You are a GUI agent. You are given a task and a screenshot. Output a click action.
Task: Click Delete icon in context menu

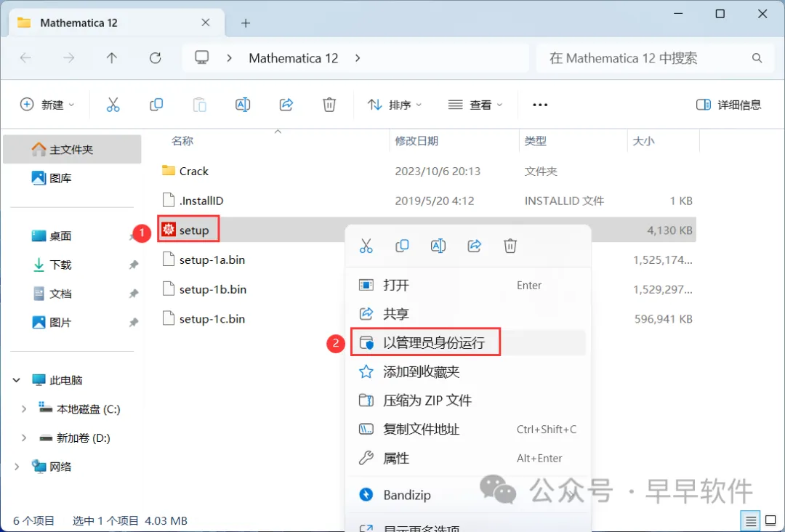coord(510,246)
